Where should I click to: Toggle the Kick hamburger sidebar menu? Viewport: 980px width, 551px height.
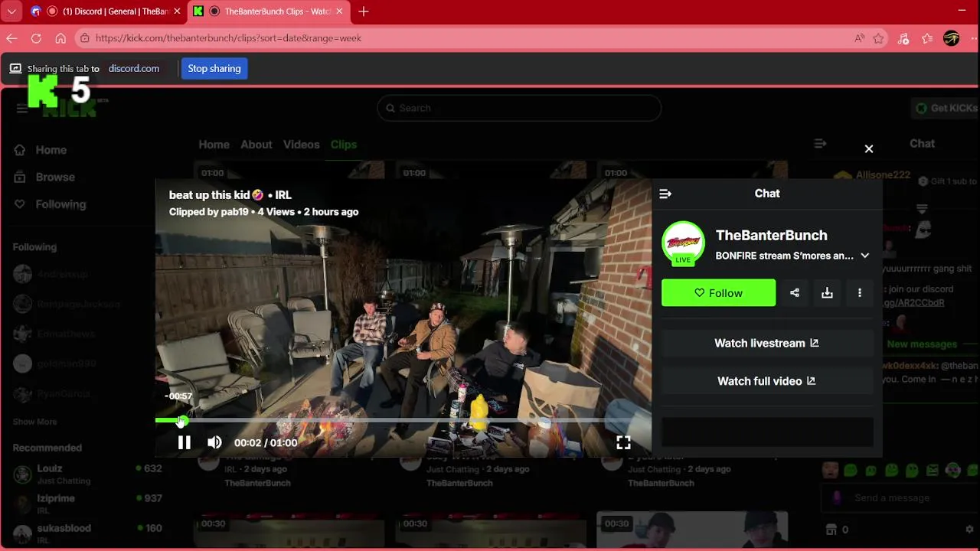tap(21, 108)
